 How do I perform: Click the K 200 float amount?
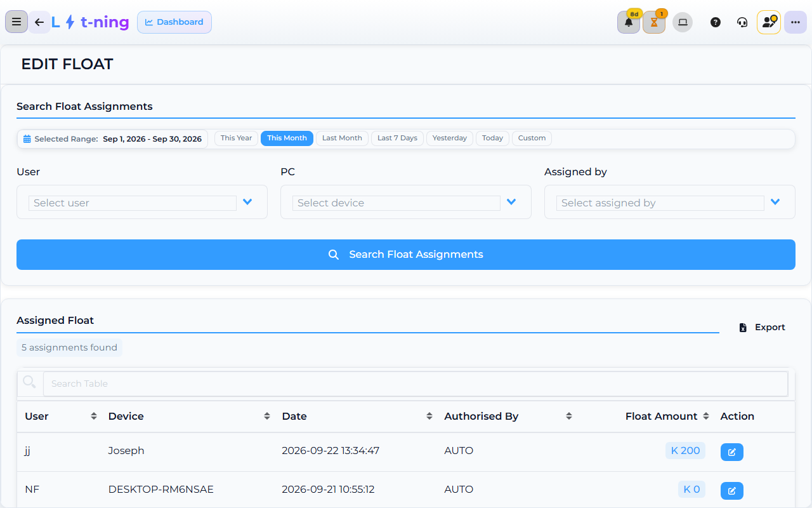coord(685,451)
